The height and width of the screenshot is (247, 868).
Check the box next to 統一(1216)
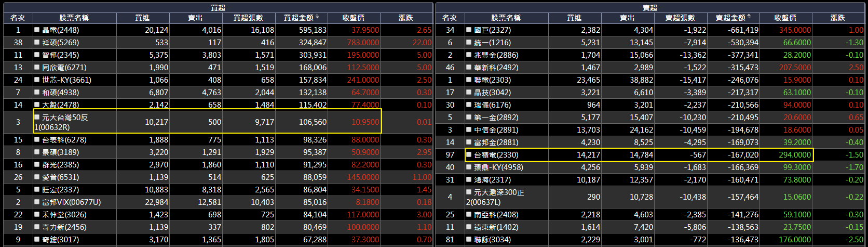pyautogui.click(x=469, y=43)
